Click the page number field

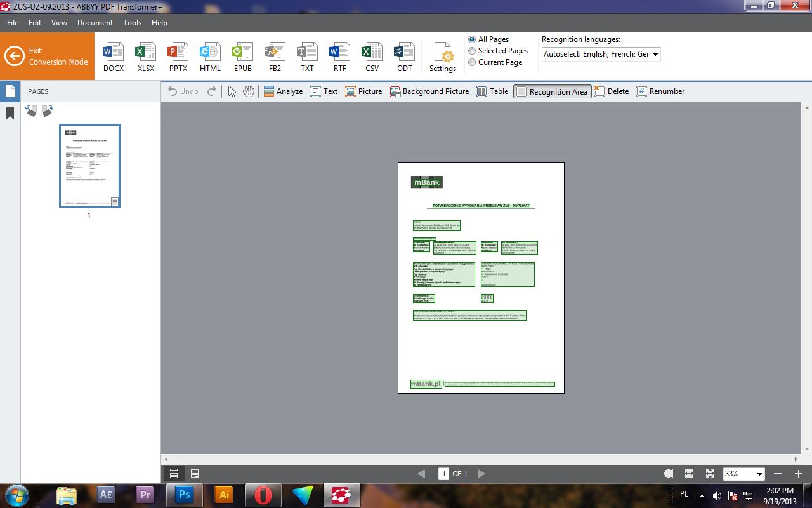pos(444,474)
